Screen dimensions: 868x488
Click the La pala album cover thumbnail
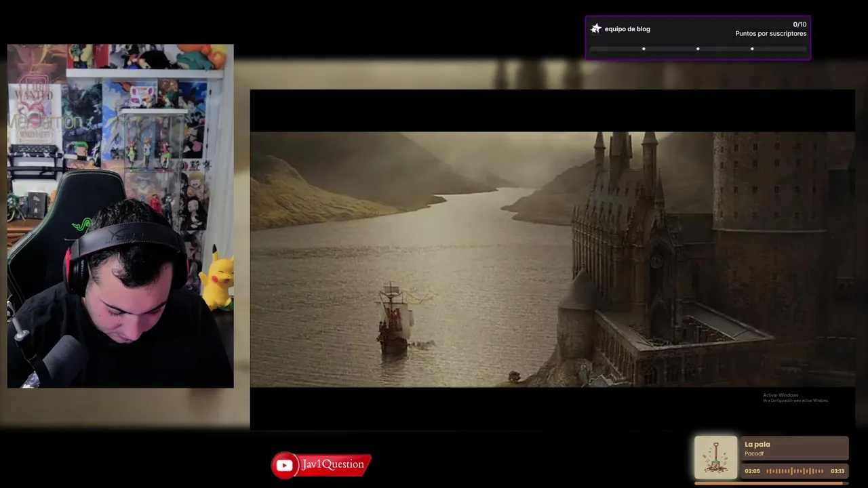(x=715, y=457)
